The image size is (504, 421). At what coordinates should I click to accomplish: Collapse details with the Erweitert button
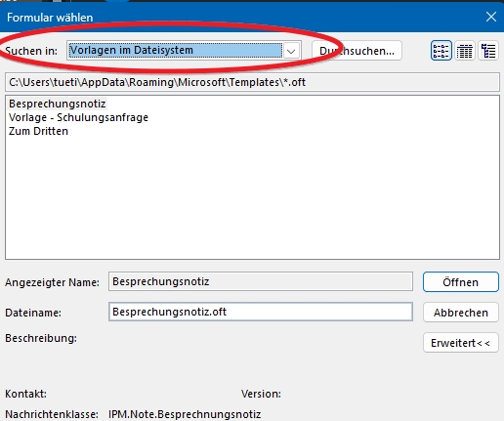(x=460, y=343)
